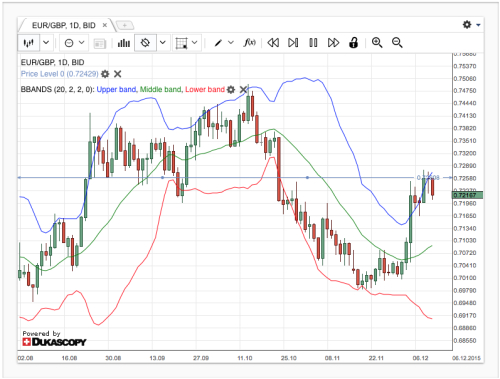Toggle the grid display button
The height and width of the screenshot is (379, 500).
coord(182,43)
